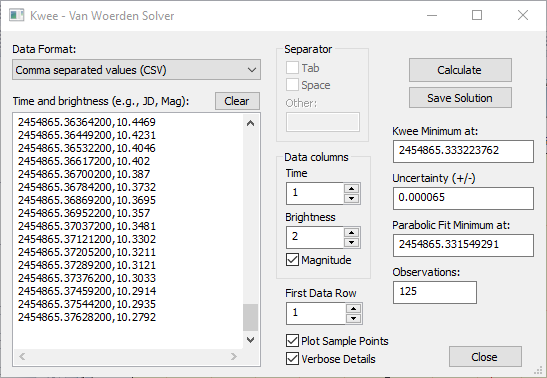This screenshot has height=378, width=547.
Task: Click inside the Kwee Minimum result field
Action: click(x=463, y=151)
